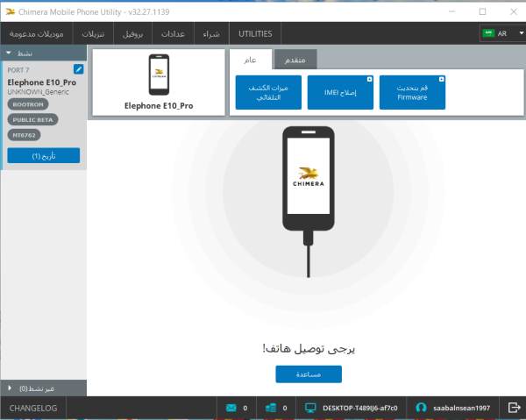Click the BOOTROM tag

[28, 104]
